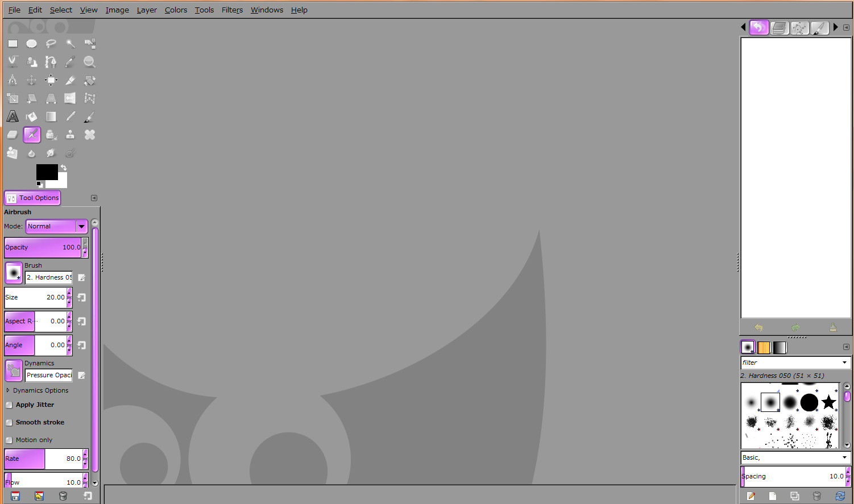Switch to the Layers dock tab
This screenshot has width=854, height=504.
(x=780, y=27)
